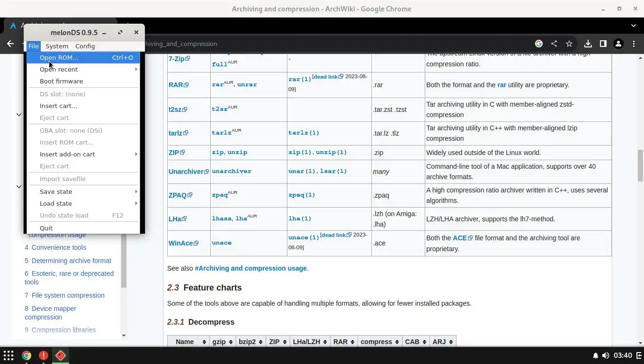Open the unace package link
This screenshot has height=364, width=644.
(222, 243)
